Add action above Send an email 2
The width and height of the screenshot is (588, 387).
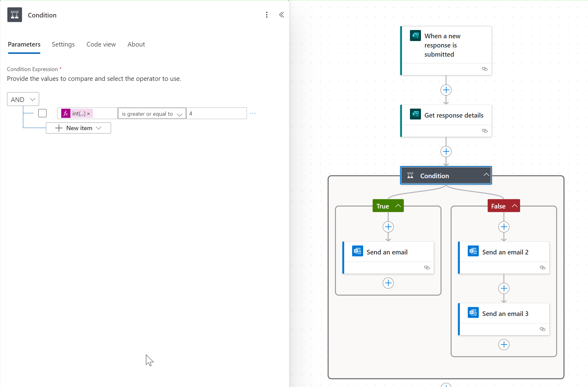pyautogui.click(x=504, y=227)
